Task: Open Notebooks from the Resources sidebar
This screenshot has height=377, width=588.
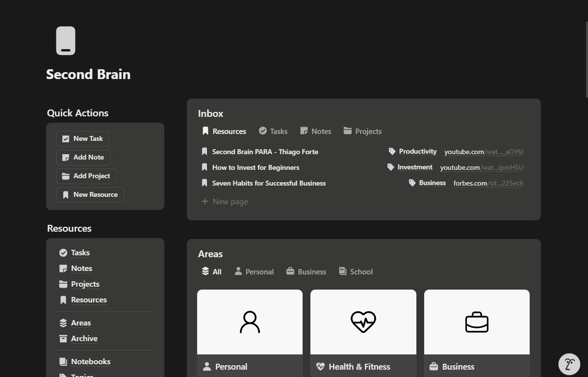Action: click(90, 362)
